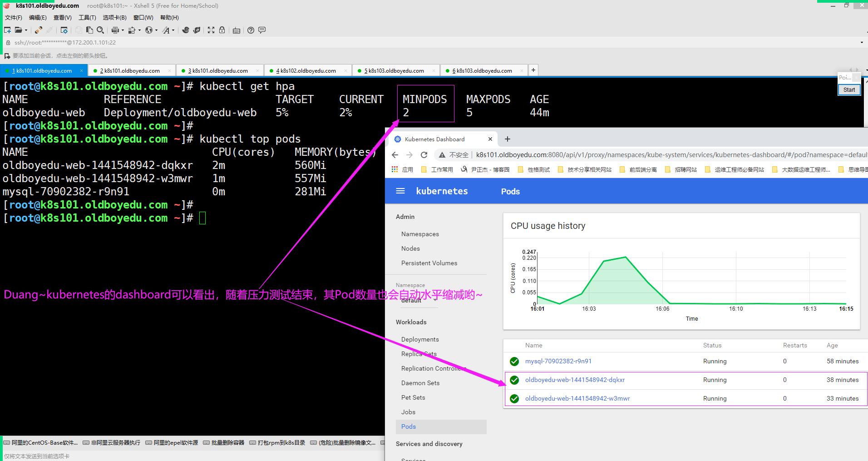Expand the font 'A' dropdown arrow
The height and width of the screenshot is (461, 868).
[x=173, y=30]
